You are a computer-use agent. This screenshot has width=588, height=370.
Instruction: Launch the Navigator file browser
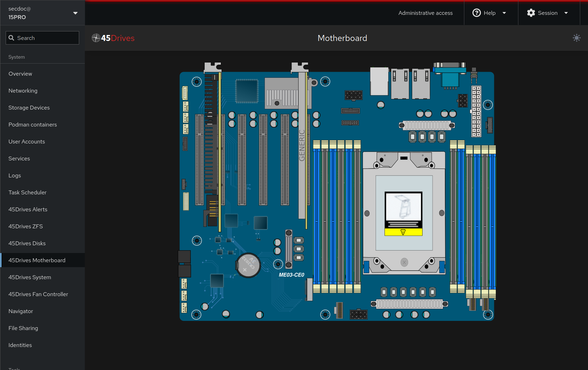(x=42, y=311)
